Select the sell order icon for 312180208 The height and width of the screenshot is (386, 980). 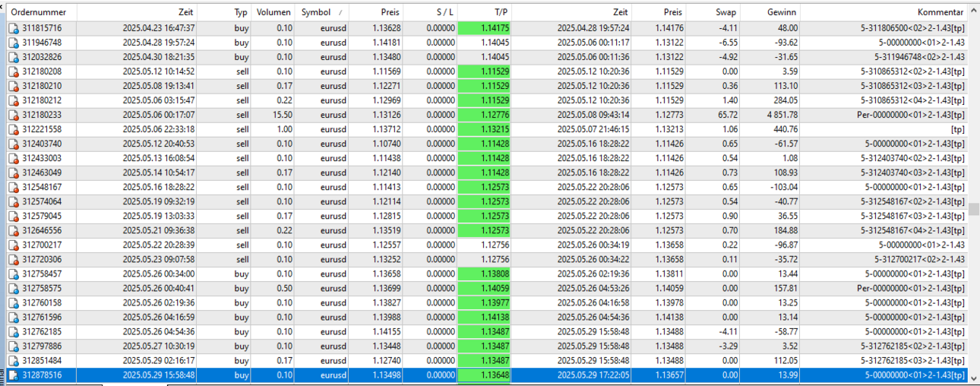pos(14,71)
